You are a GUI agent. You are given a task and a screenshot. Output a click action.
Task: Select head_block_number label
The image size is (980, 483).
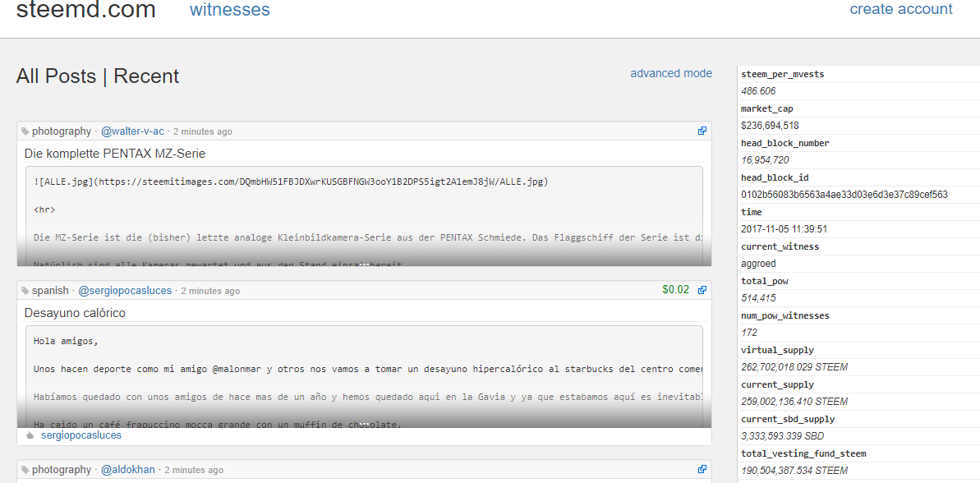coord(785,143)
